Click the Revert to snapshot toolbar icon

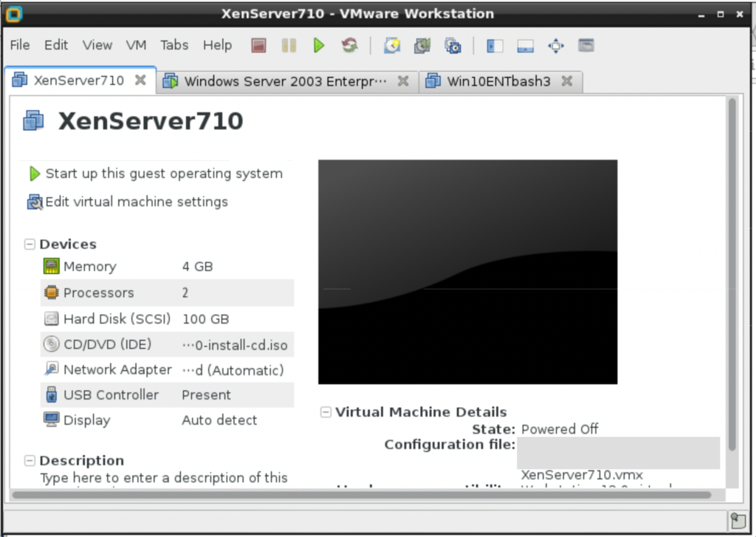(422, 46)
